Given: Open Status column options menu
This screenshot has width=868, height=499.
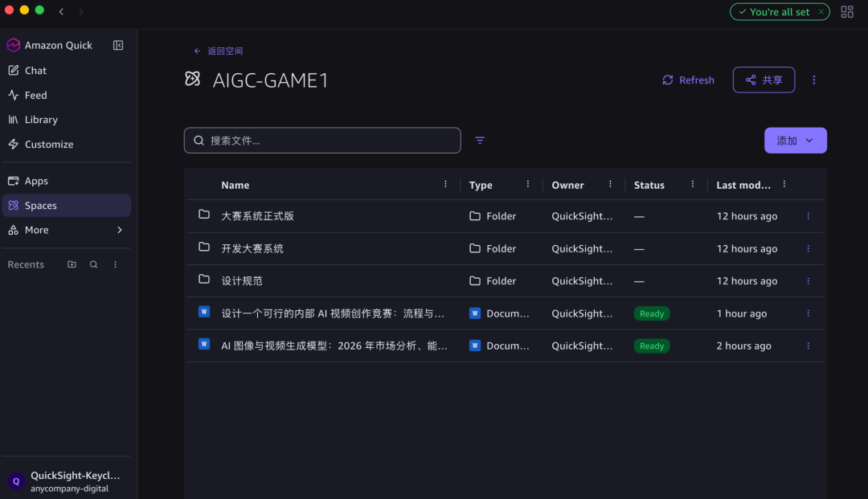Looking at the screenshot, I should point(693,184).
